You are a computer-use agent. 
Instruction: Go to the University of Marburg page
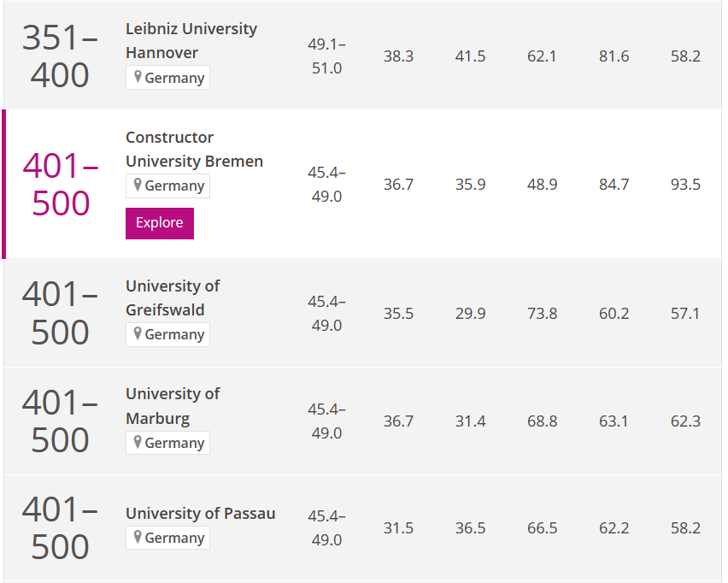(x=172, y=405)
